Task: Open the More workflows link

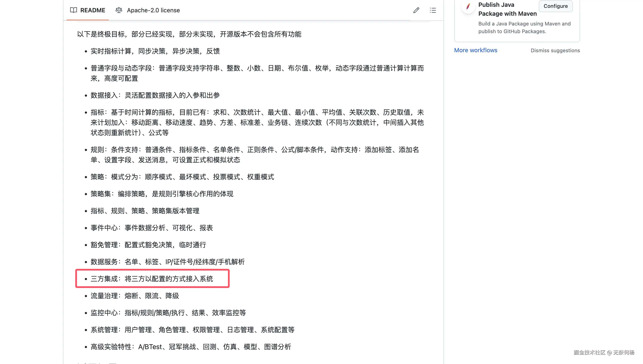Action: tap(476, 50)
